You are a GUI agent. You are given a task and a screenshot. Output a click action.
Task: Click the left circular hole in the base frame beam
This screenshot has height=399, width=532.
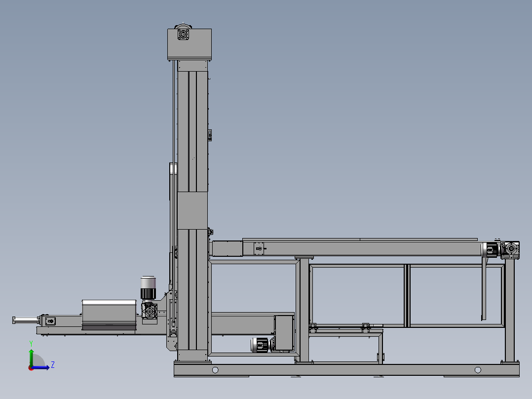pos(215,370)
